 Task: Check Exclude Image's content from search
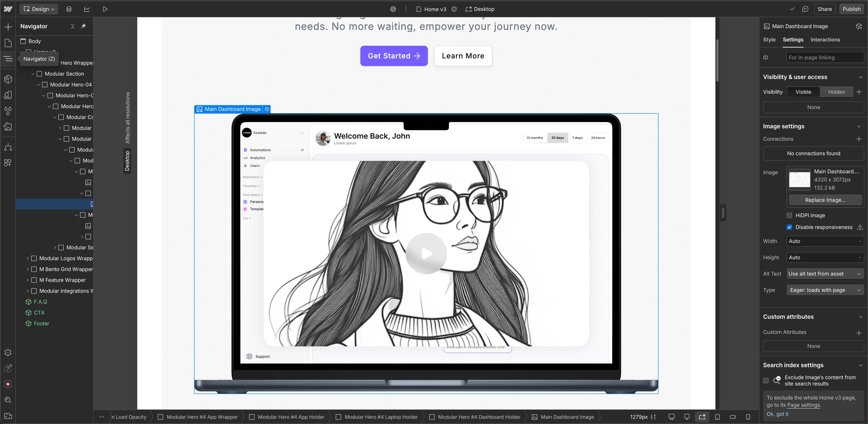coord(766,381)
